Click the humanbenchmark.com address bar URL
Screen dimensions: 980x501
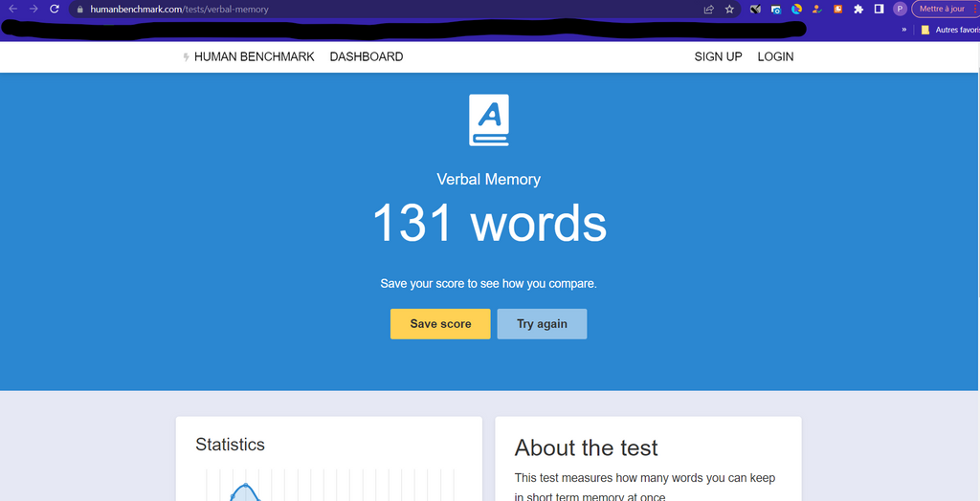[179, 10]
